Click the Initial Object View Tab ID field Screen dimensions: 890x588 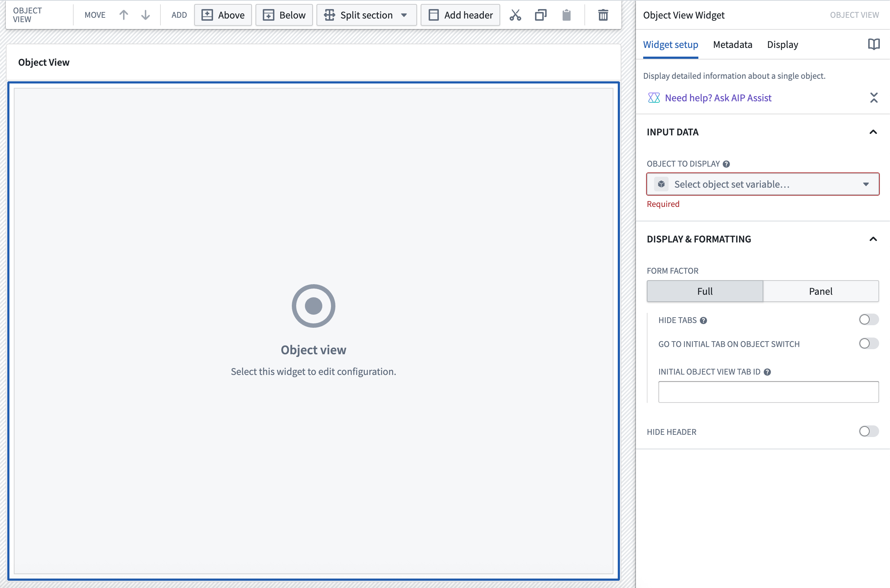(768, 392)
